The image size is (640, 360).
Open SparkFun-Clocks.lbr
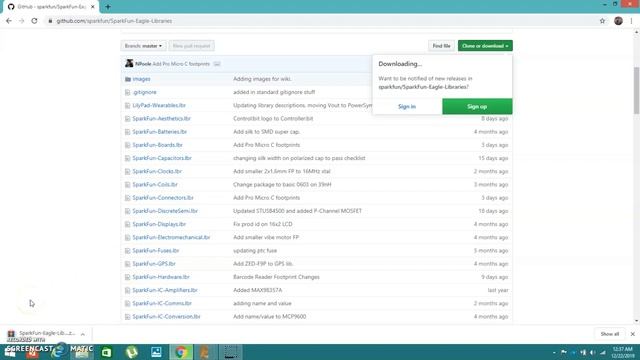point(157,171)
